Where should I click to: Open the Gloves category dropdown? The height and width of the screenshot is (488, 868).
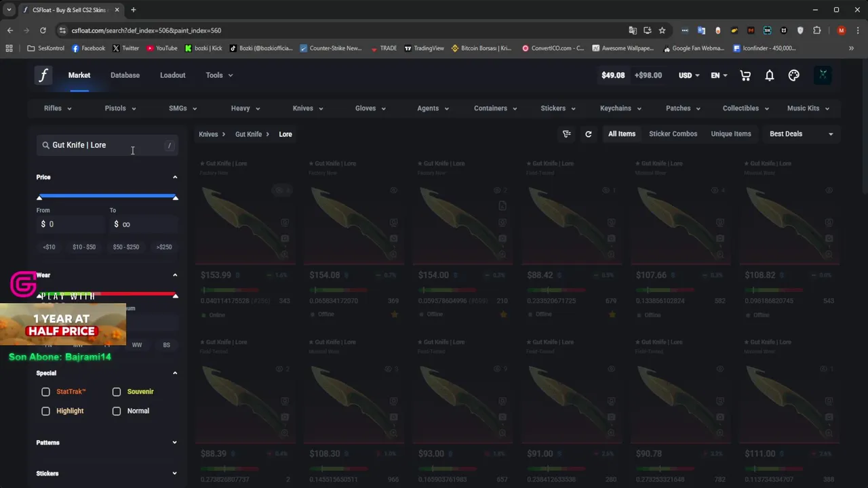[x=370, y=108]
